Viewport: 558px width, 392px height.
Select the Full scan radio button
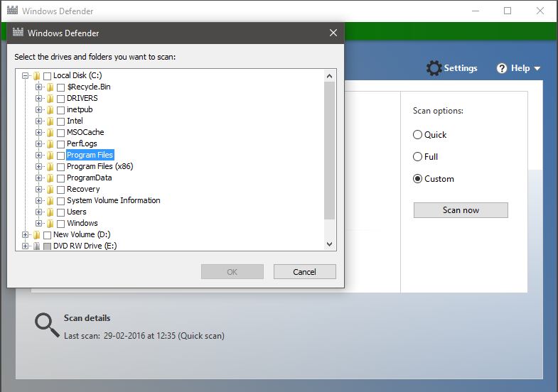pyautogui.click(x=417, y=157)
